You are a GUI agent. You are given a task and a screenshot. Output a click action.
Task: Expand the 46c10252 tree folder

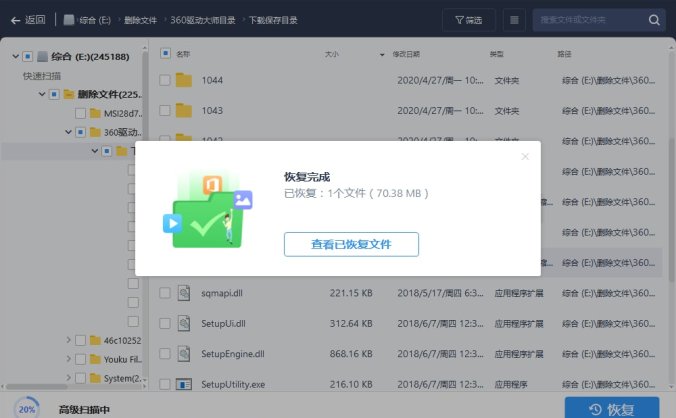[x=68, y=340]
